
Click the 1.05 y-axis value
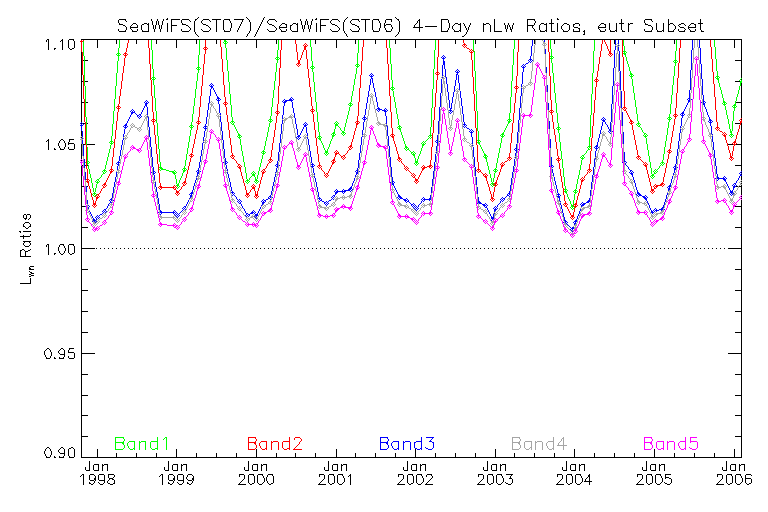60,145
